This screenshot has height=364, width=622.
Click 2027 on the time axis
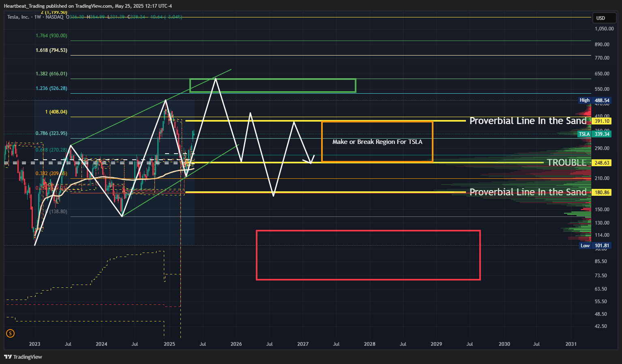(x=303, y=344)
